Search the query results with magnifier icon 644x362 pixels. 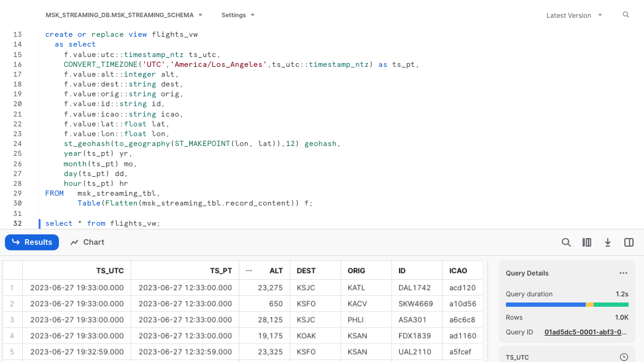click(x=566, y=242)
